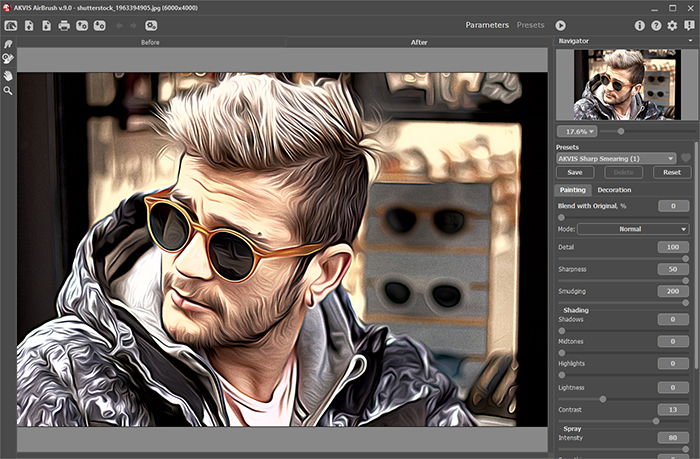
Task: Select the History Brush tool
Action: (8, 60)
